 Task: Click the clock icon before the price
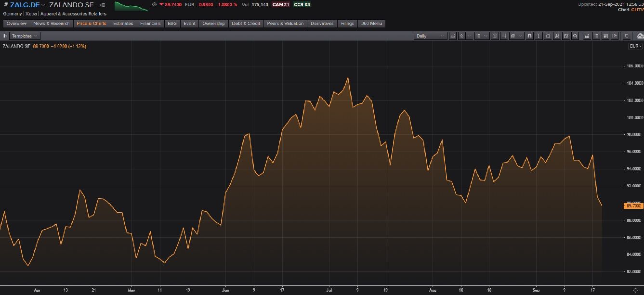(x=154, y=4)
